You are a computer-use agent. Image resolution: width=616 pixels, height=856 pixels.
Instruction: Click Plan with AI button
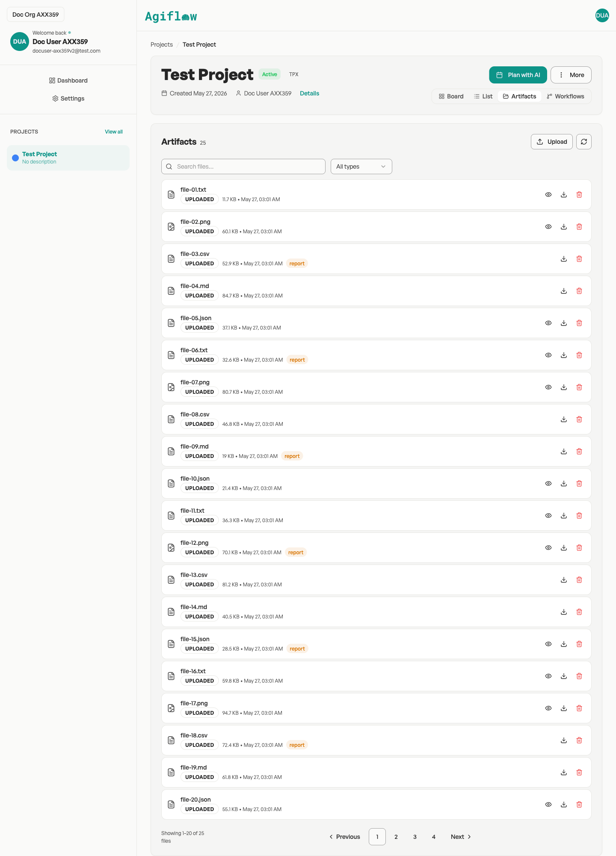point(518,75)
